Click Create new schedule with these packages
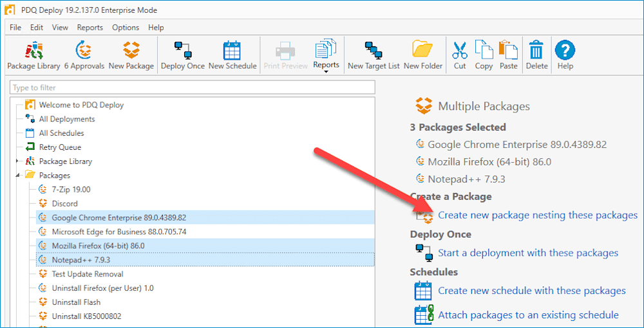The width and height of the screenshot is (644, 328). coord(532,291)
